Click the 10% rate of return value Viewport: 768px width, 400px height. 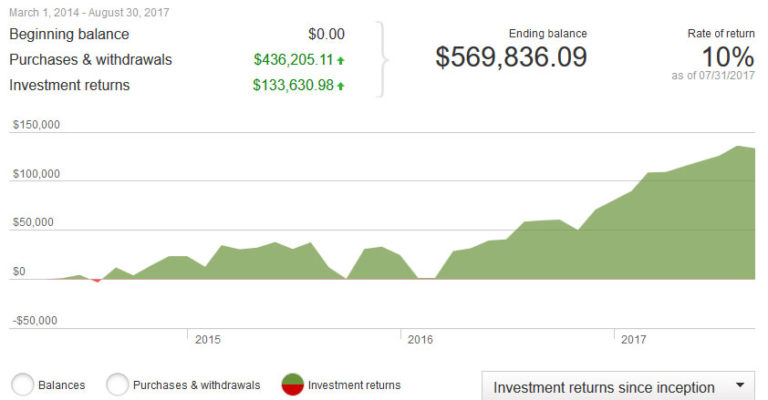[x=729, y=56]
